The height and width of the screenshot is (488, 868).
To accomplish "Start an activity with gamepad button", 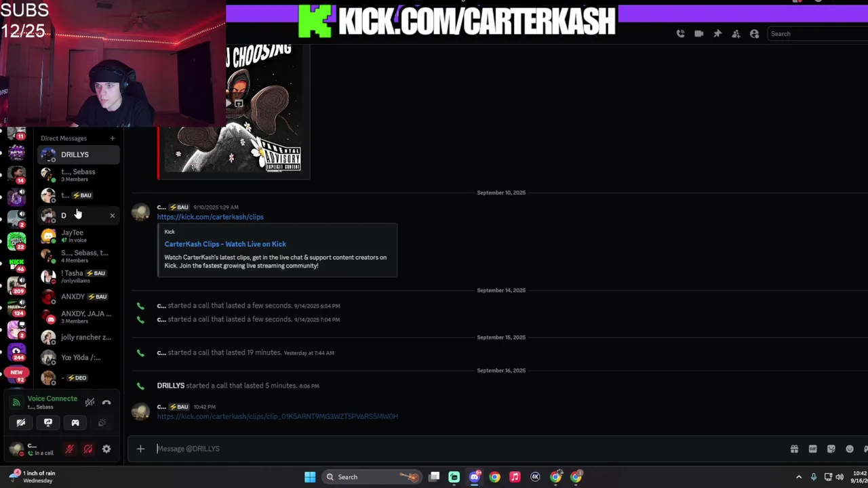I will [x=75, y=422].
